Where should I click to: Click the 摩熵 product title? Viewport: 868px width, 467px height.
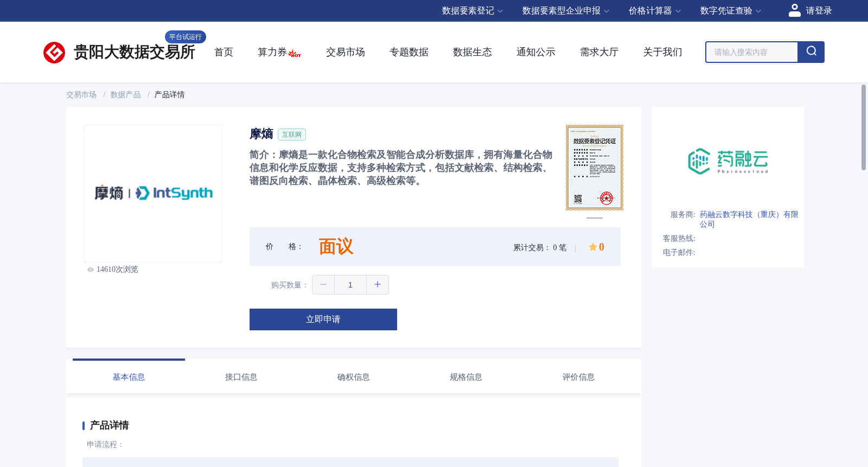point(261,134)
